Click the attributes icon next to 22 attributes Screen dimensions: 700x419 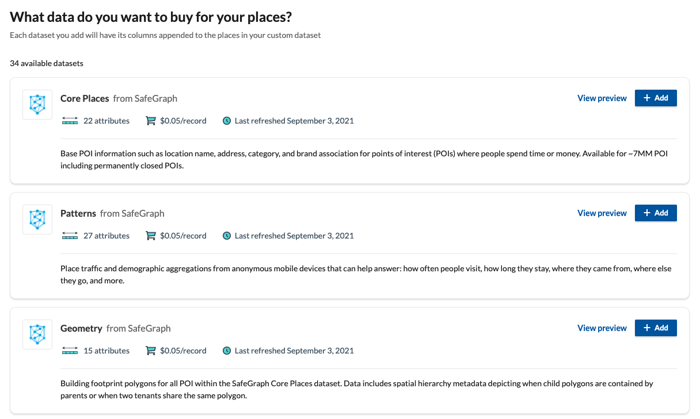pyautogui.click(x=70, y=121)
